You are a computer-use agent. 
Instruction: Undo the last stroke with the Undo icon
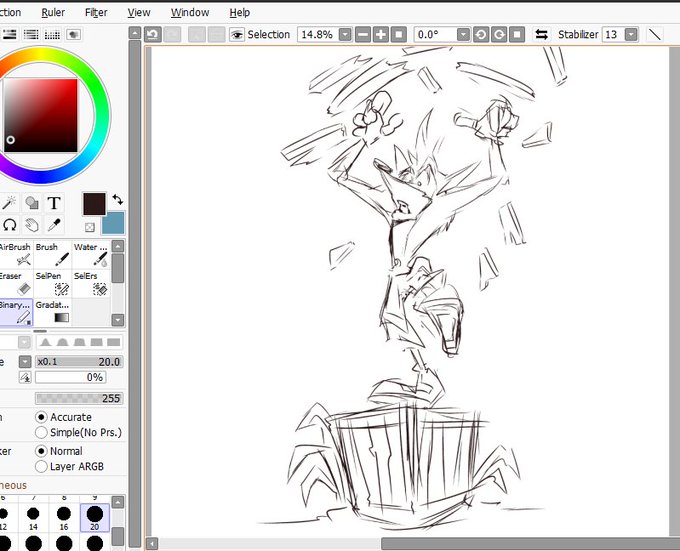click(x=153, y=35)
